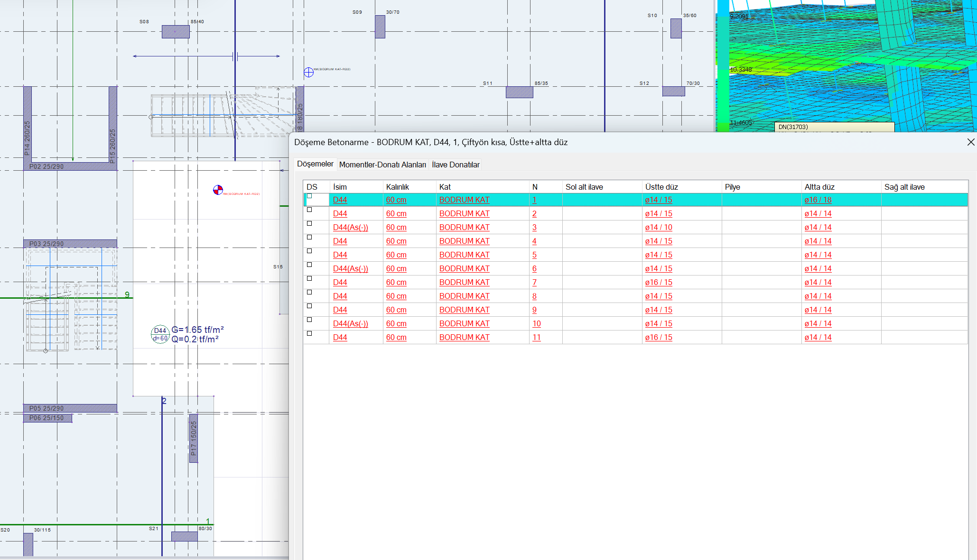Image resolution: width=977 pixels, height=560 pixels.
Task: Tick the DS checkbox for row N 3
Action: click(309, 223)
